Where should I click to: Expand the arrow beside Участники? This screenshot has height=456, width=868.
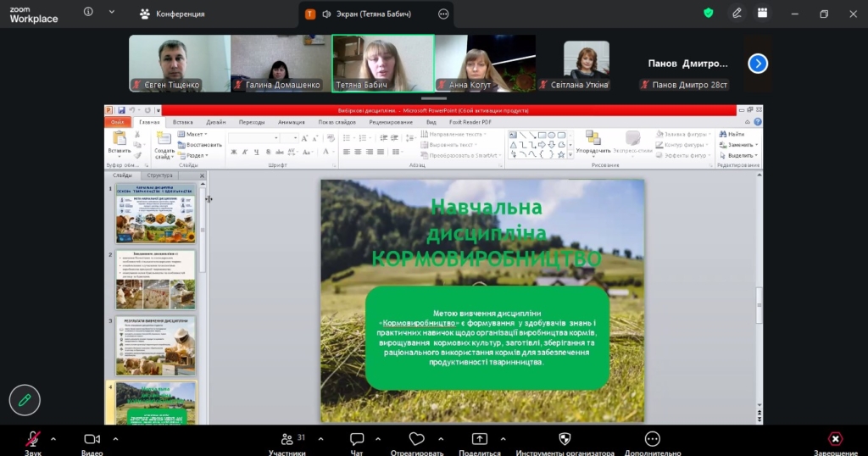pyautogui.click(x=320, y=439)
